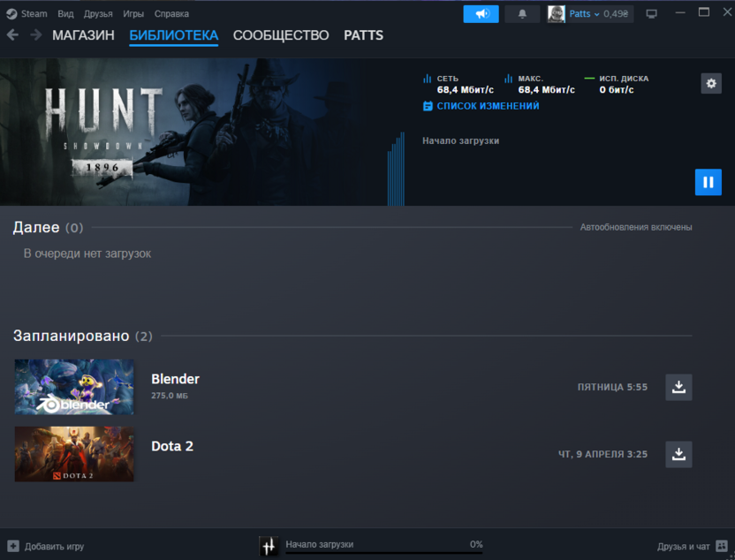Expand the Patts account dropdown
Viewport: 735px width, 560px height.
[584, 14]
